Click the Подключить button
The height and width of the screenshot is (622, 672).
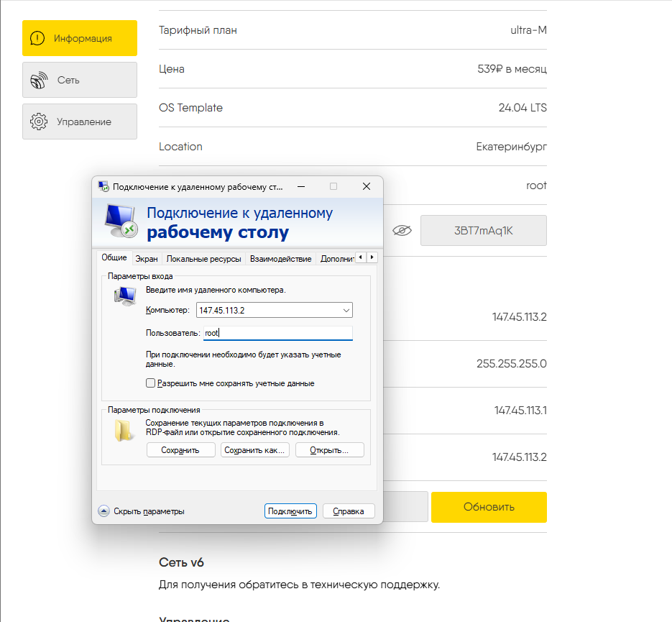pyautogui.click(x=290, y=511)
